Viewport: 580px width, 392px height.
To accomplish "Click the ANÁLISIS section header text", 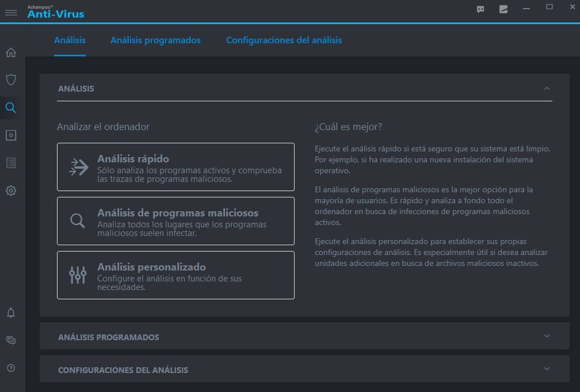I will [x=76, y=89].
